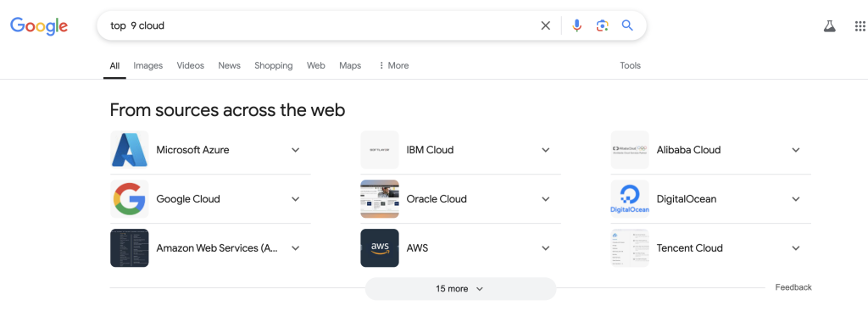Screen dimensions: 868x322
Task: Expand the Tencent Cloud chevron
Action: pos(796,248)
